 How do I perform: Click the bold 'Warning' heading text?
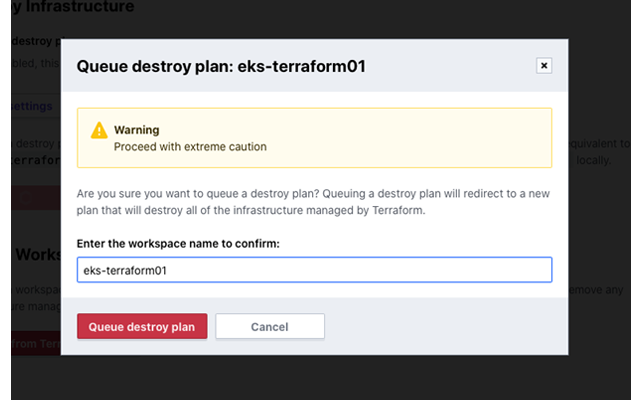coord(137,130)
